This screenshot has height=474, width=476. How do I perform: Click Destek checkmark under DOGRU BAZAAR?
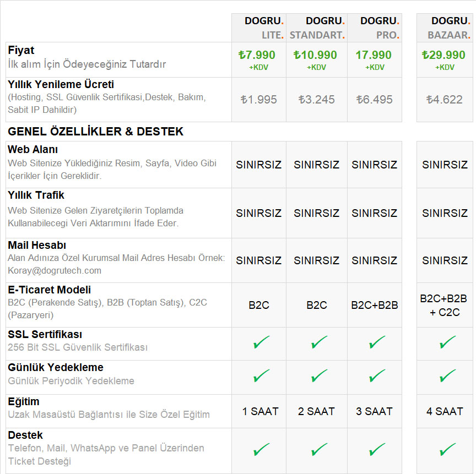447,450
